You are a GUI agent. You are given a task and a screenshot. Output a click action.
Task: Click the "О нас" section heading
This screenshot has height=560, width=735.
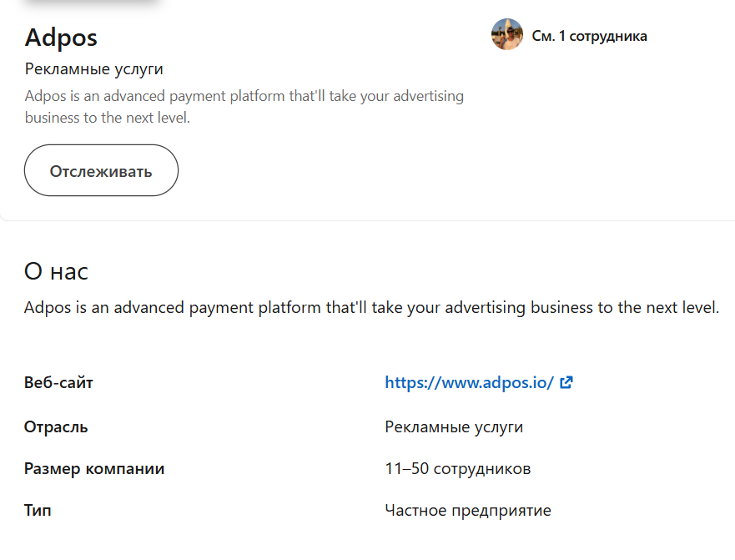[x=56, y=271]
